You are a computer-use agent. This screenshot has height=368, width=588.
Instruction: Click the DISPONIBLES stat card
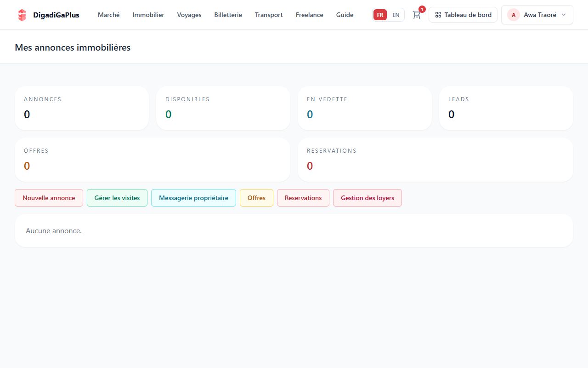pyautogui.click(x=223, y=108)
